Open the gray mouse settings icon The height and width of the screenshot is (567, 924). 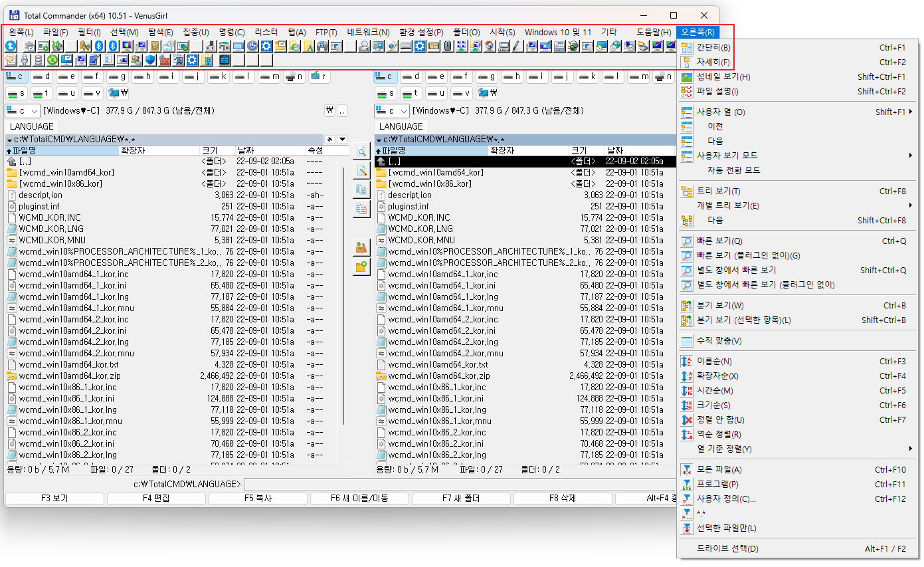click(448, 46)
